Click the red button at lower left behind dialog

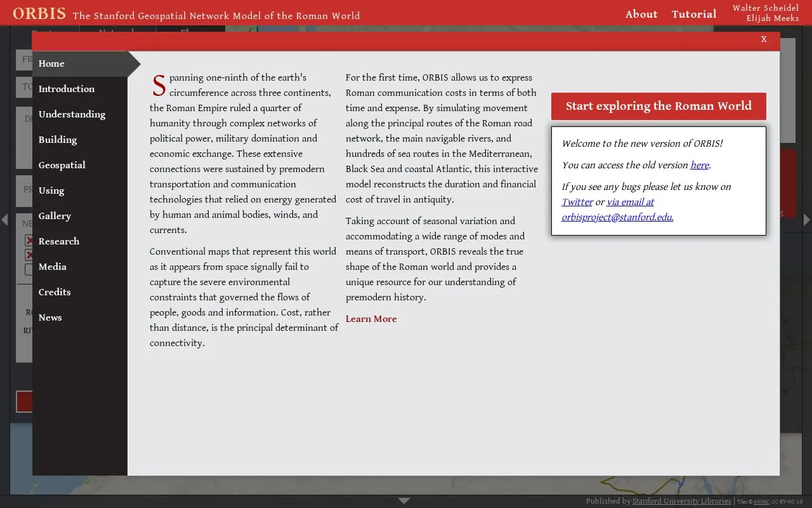tap(24, 401)
